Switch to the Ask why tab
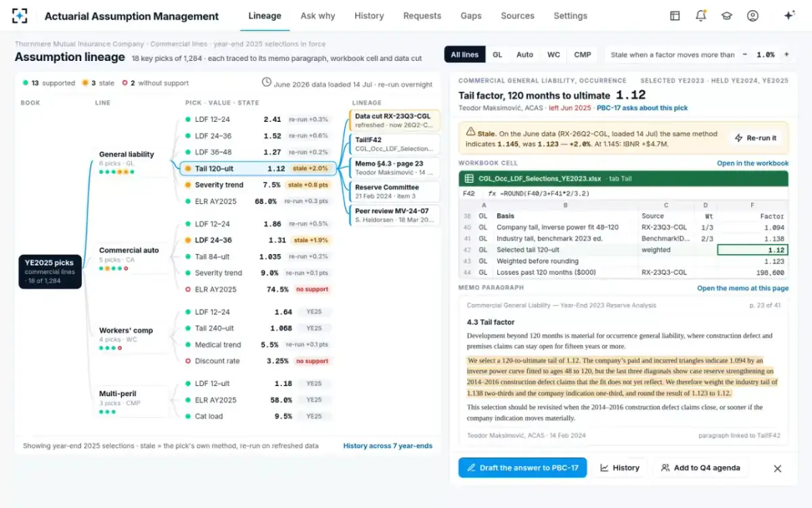 (318, 16)
